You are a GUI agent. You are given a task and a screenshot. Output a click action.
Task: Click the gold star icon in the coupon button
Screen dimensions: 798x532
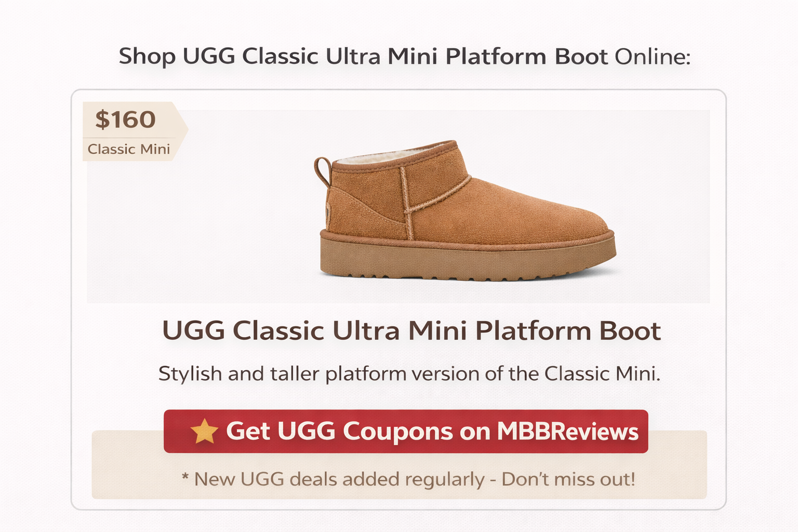coord(204,431)
